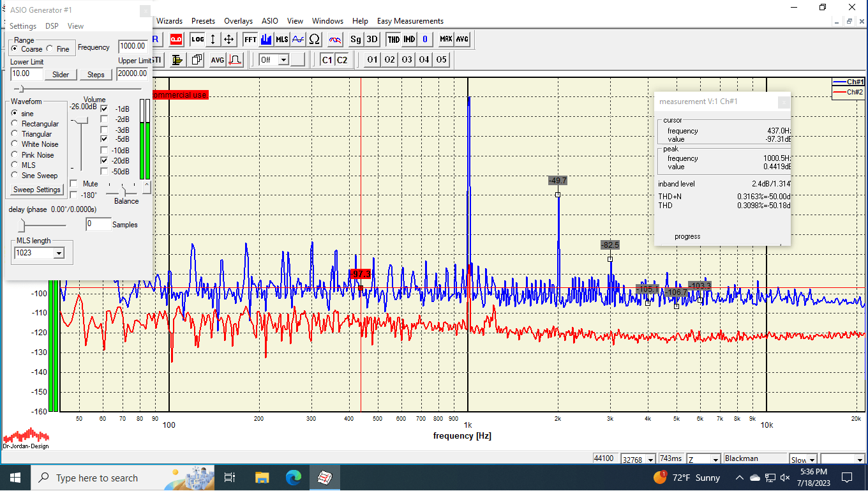This screenshot has width=868, height=491.
Task: Open the Presets menu
Action: coord(203,21)
